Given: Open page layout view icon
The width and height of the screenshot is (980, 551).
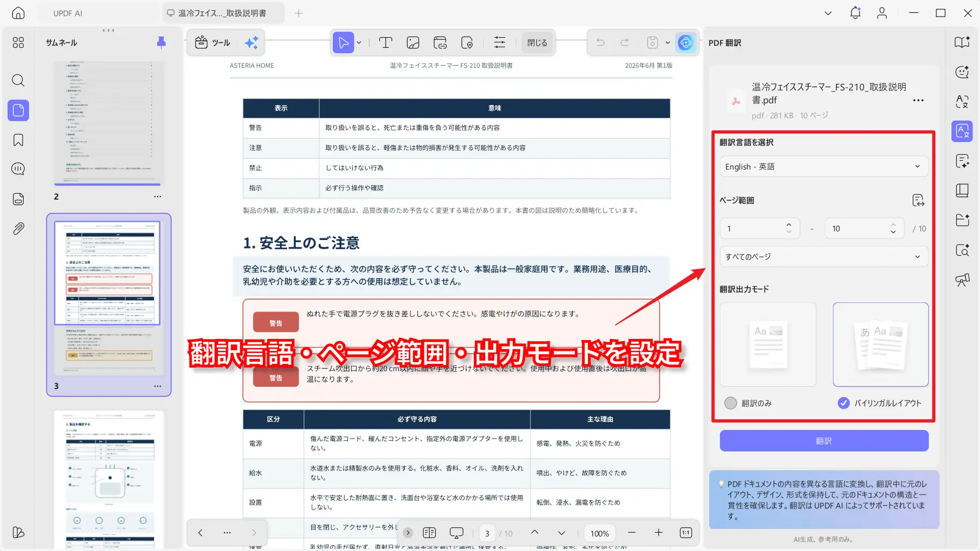Looking at the screenshot, I should 430,533.
